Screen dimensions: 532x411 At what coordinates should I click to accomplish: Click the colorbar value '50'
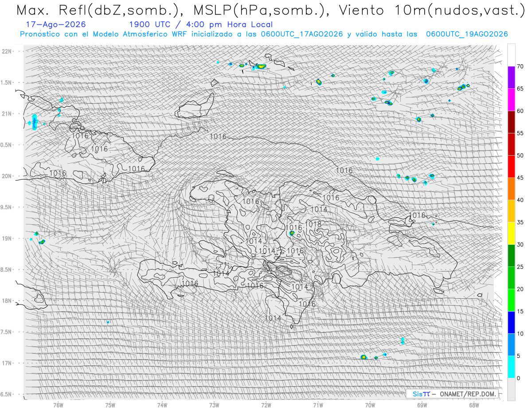pos(520,156)
